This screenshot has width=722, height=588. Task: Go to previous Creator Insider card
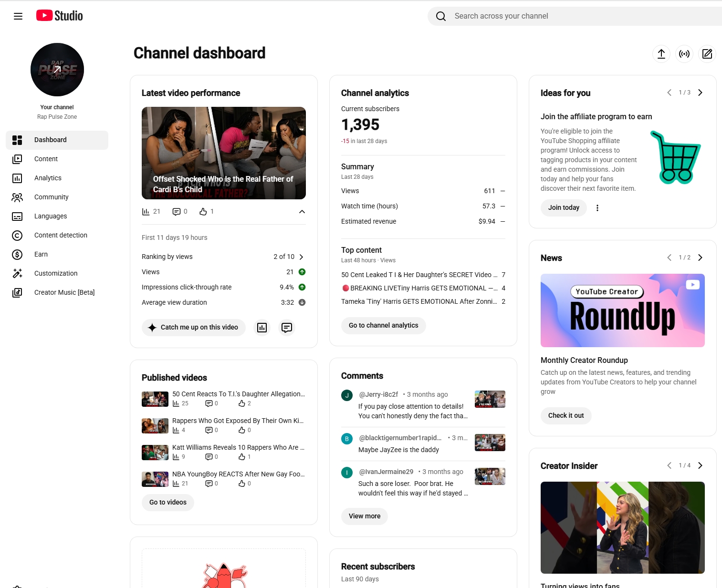670,465
